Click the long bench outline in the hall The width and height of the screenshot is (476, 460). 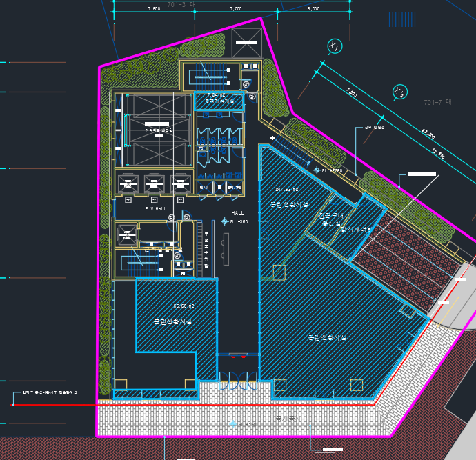[x=226, y=248]
